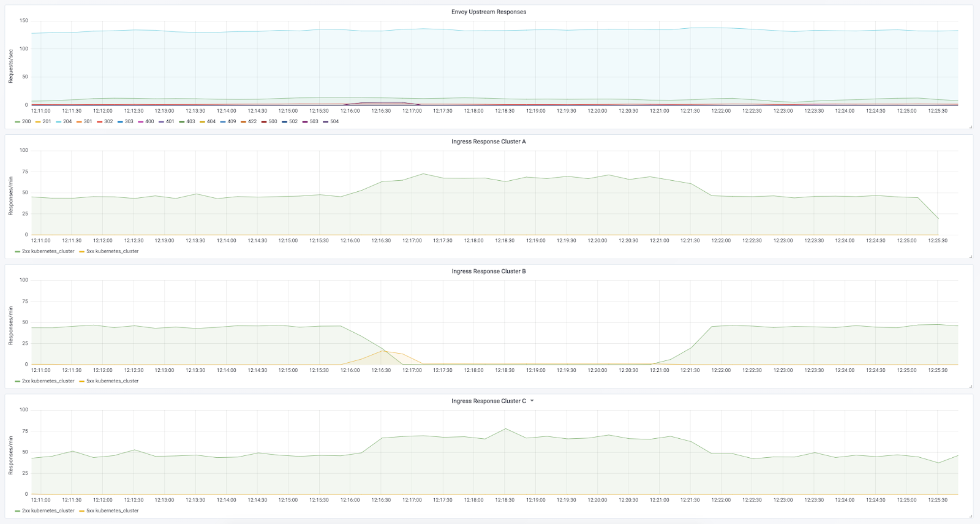Click the dark red color swatch for series 500

pos(264,122)
